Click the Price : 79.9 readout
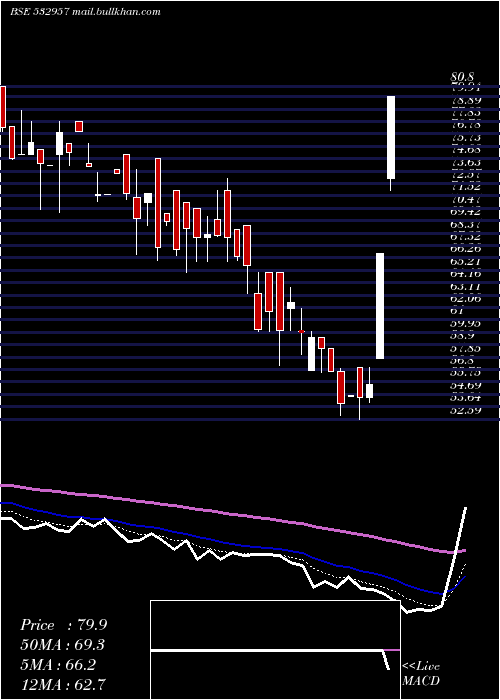This screenshot has width=500, height=700. pyautogui.click(x=63, y=625)
